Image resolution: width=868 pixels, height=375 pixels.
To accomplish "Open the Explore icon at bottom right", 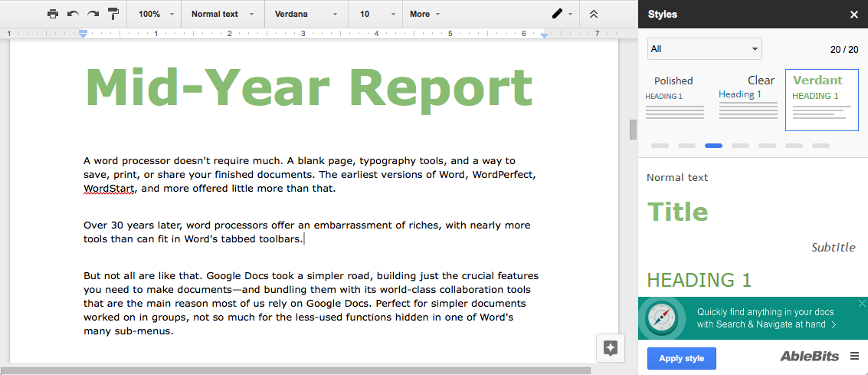I will click(x=610, y=347).
